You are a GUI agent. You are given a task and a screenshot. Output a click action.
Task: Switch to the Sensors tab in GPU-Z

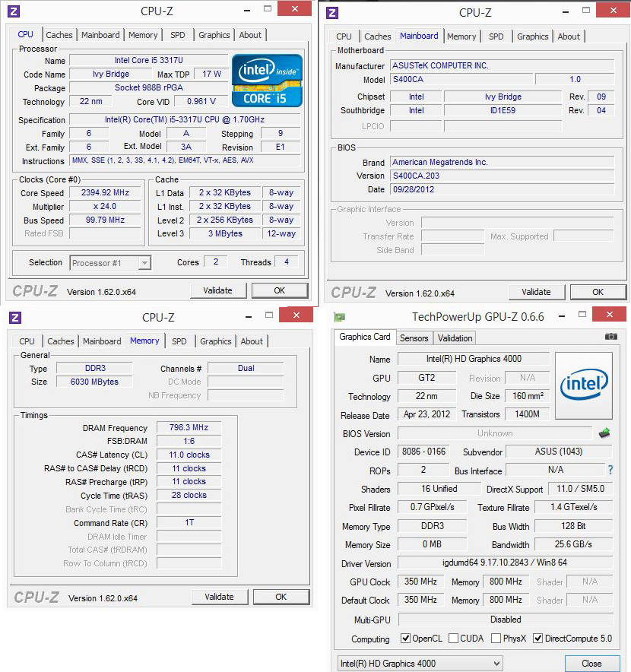(x=414, y=338)
